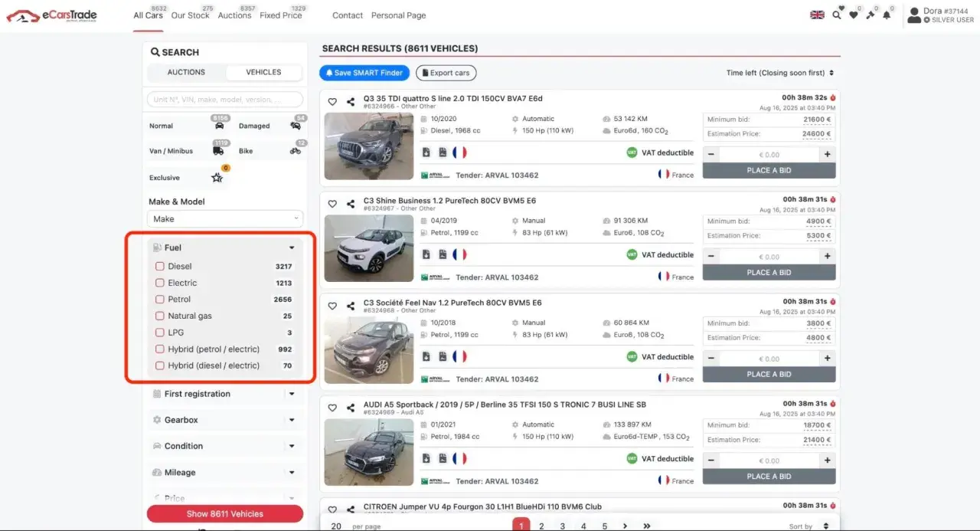Increase bid amount for Q3 35 TDI
Screen dimensions: 980x531
827,154
